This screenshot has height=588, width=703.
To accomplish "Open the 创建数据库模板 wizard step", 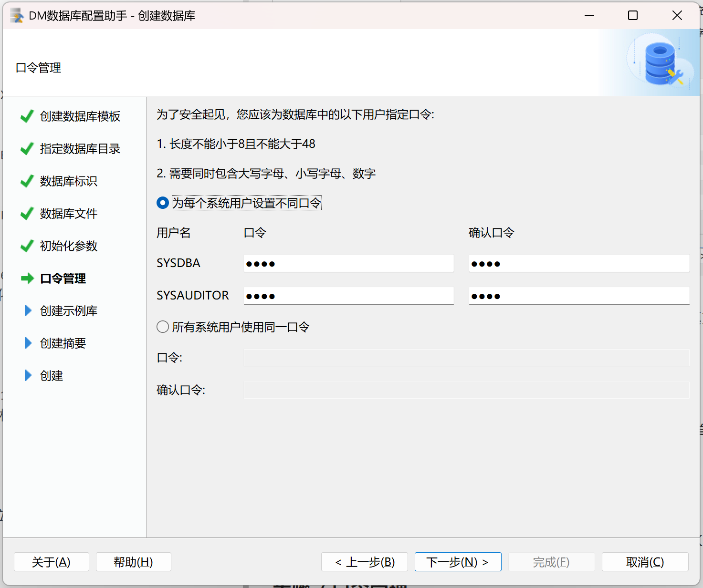I will point(80,116).
